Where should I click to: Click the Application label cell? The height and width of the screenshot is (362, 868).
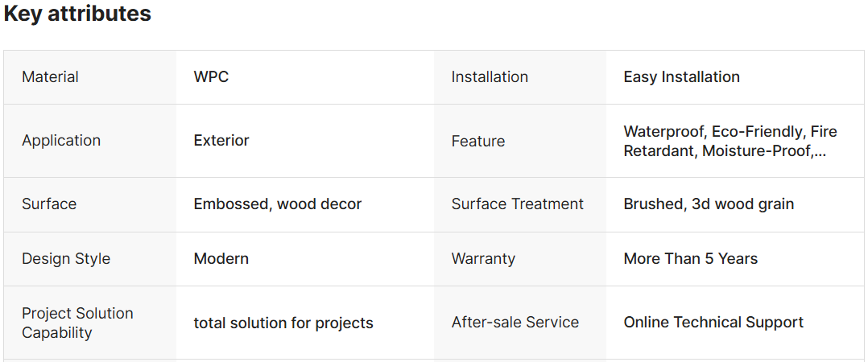click(x=61, y=140)
